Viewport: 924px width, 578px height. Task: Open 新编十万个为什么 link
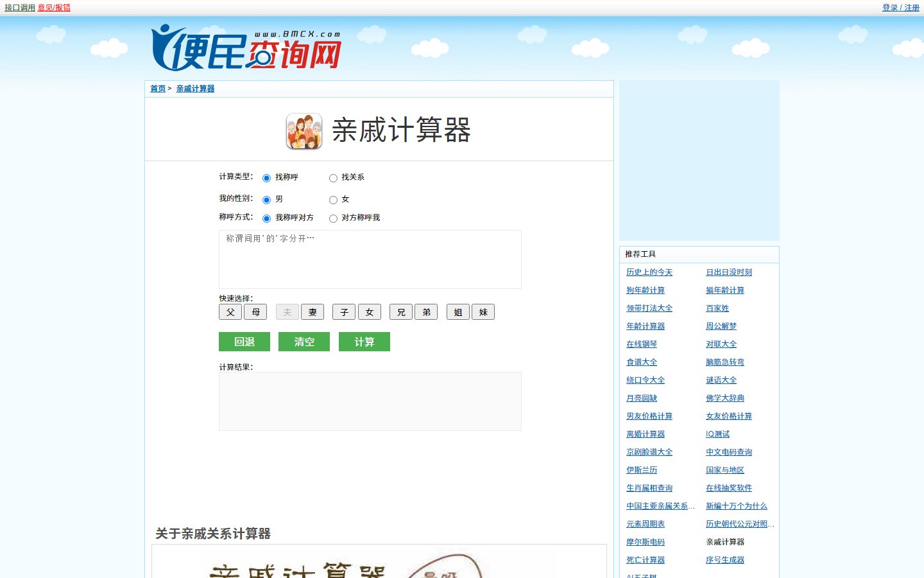pyautogui.click(x=737, y=506)
